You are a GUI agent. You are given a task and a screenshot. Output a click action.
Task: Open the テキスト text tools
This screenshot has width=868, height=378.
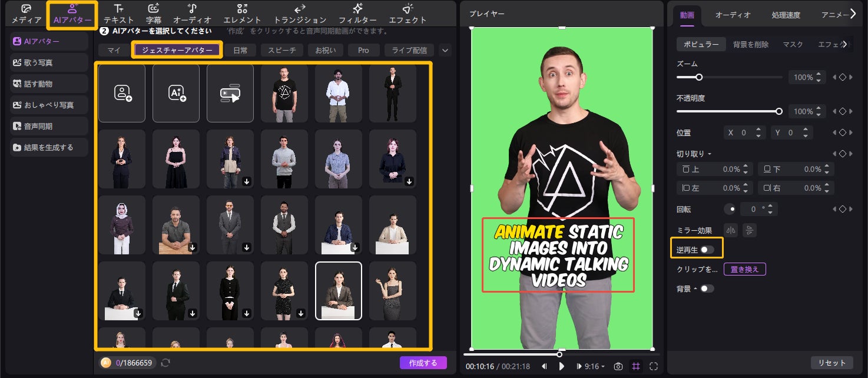click(x=119, y=14)
